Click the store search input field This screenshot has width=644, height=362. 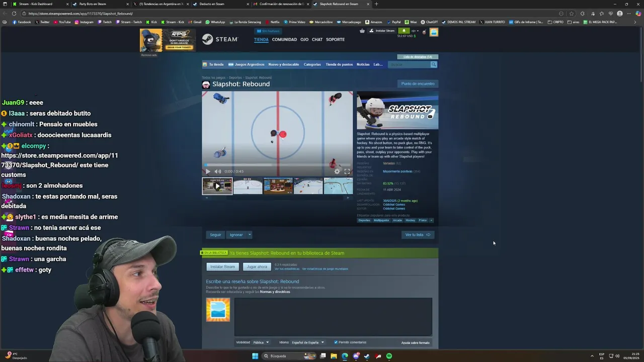409,64
